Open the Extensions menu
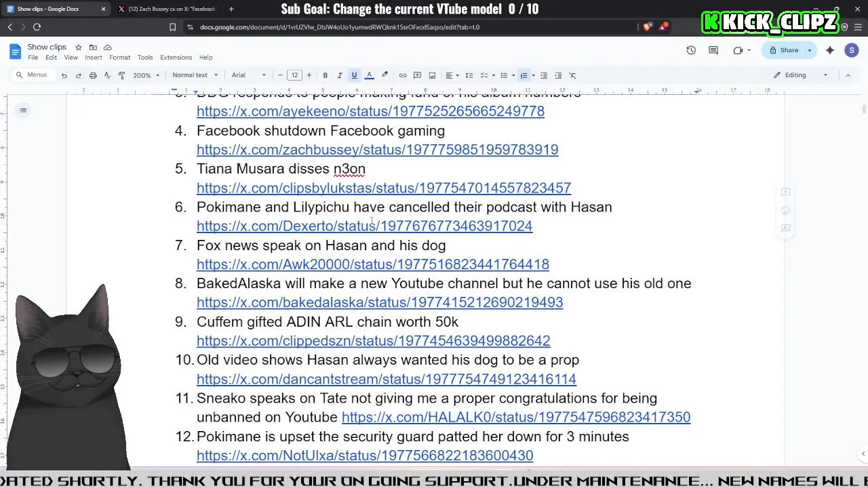The width and height of the screenshot is (868, 488). pos(176,58)
